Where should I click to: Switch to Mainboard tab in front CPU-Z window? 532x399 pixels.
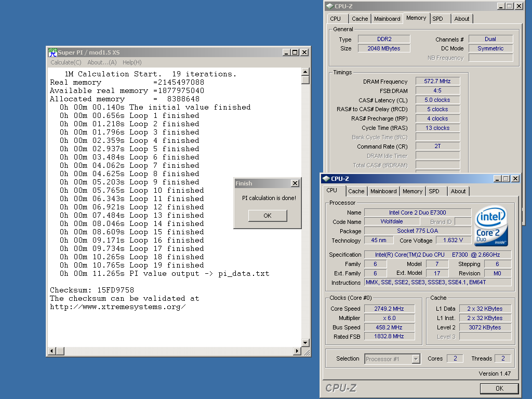coord(383,191)
